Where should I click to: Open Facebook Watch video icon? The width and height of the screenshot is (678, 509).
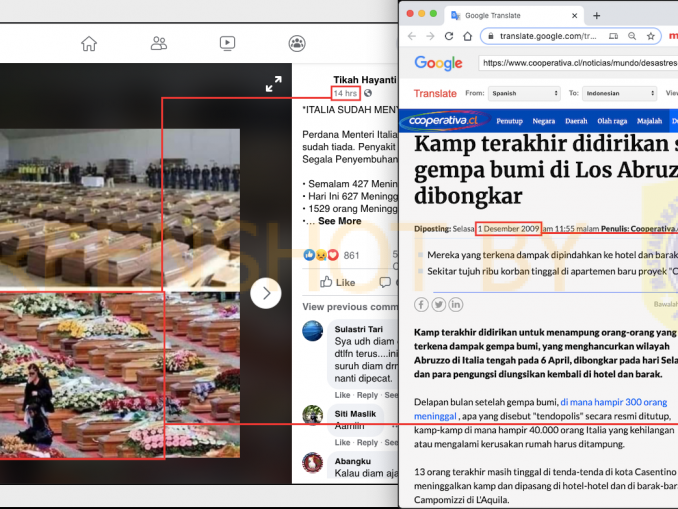[227, 43]
